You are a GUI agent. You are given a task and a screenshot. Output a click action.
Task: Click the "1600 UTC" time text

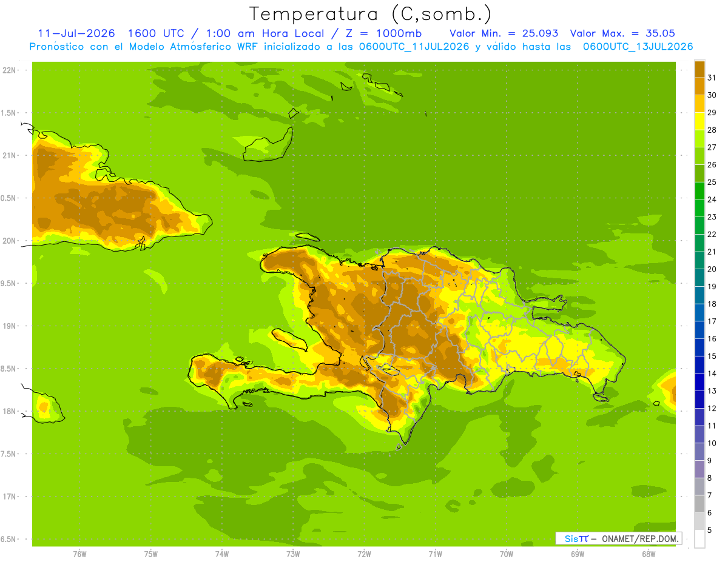click(x=155, y=33)
